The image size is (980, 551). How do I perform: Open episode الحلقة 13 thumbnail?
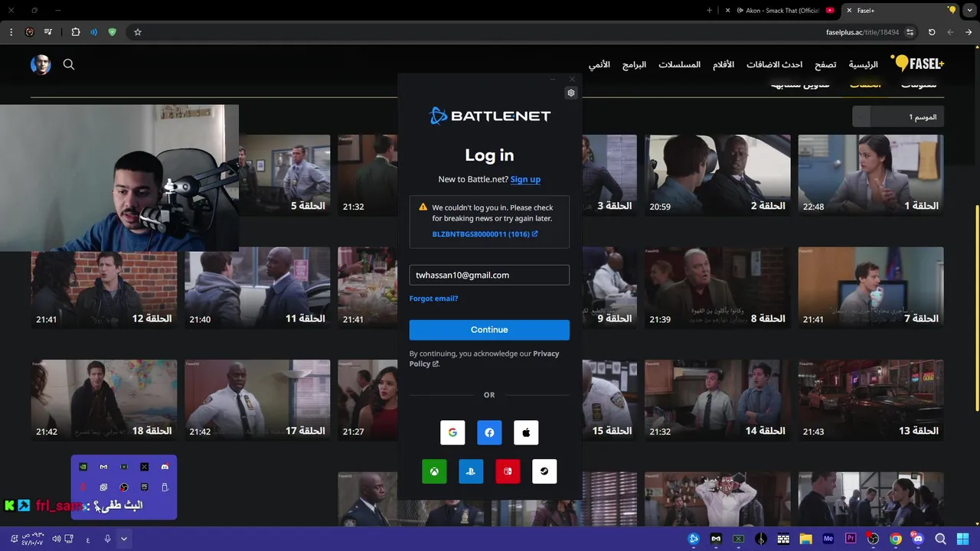(871, 400)
